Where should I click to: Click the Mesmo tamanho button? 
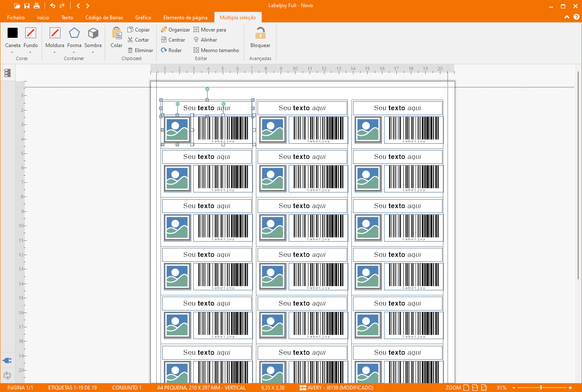pyautogui.click(x=216, y=50)
